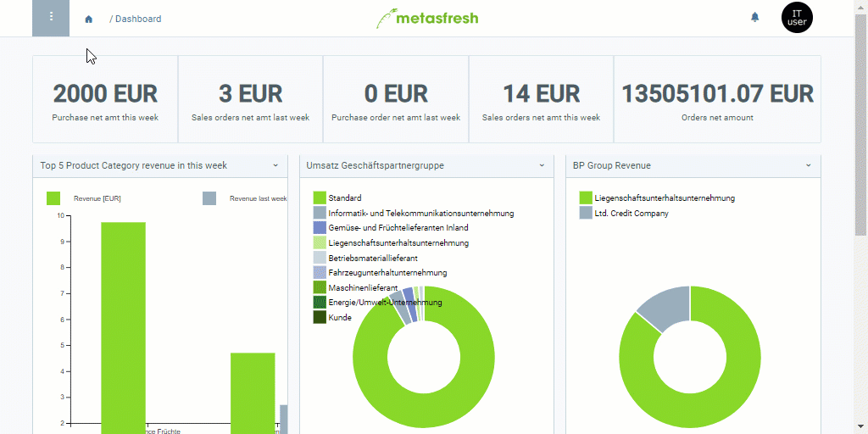Click Liegenschaftsunterhaltsunternehmung swatch in BP Group Revenue
The height and width of the screenshot is (434, 868).
tap(586, 198)
